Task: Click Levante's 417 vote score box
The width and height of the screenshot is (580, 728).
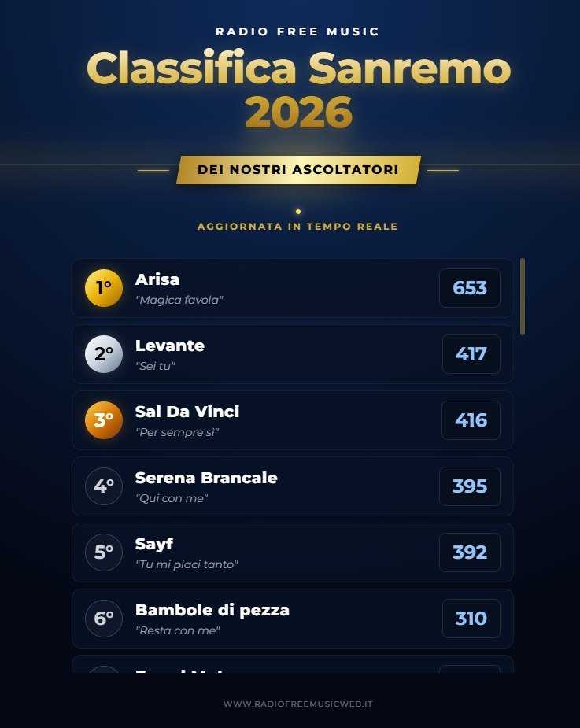Action: point(471,354)
